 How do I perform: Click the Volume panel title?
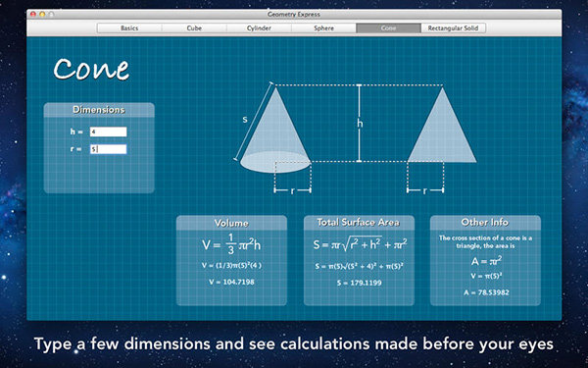coord(231,223)
